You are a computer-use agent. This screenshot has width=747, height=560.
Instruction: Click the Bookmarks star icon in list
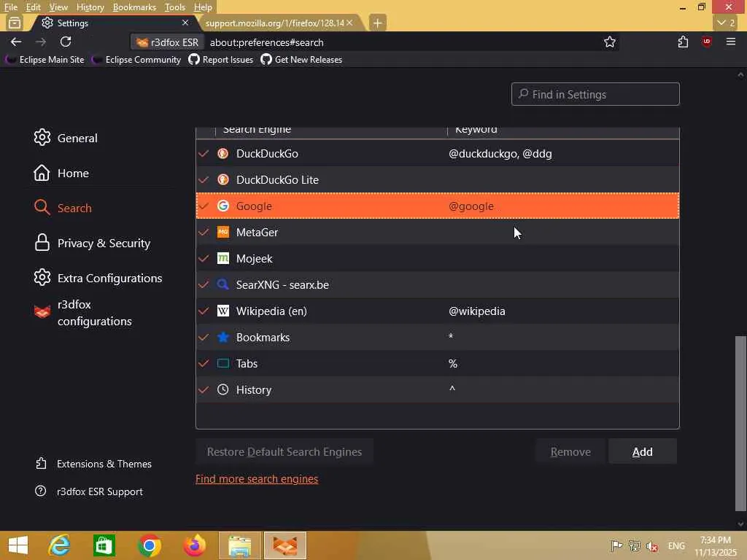222,337
